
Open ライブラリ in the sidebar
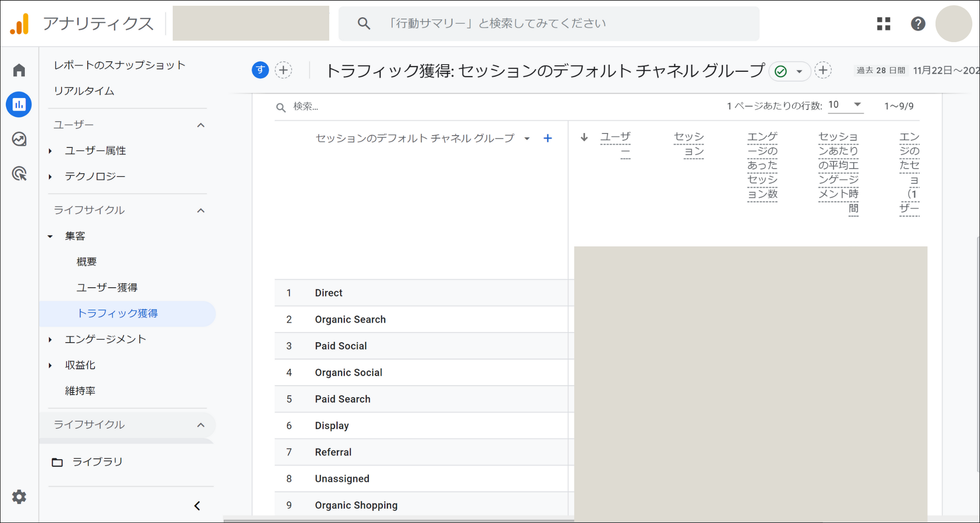pyautogui.click(x=97, y=462)
